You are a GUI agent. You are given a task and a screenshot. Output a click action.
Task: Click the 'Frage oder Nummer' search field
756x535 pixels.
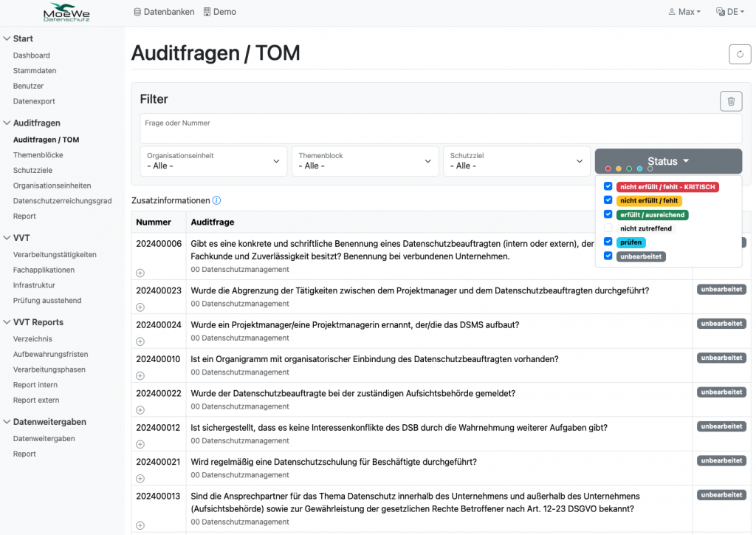pyautogui.click(x=441, y=129)
